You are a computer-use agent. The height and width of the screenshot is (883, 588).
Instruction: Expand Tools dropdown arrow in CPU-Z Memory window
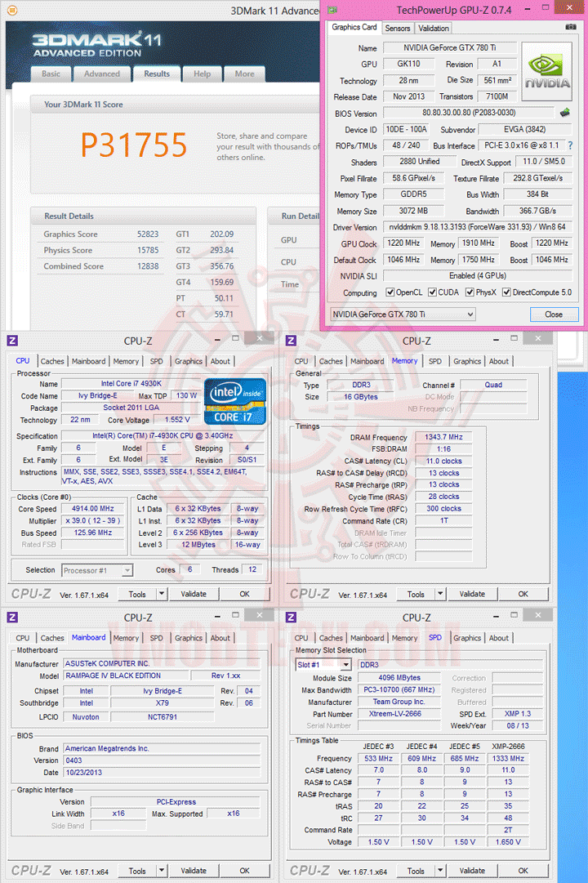440,594
